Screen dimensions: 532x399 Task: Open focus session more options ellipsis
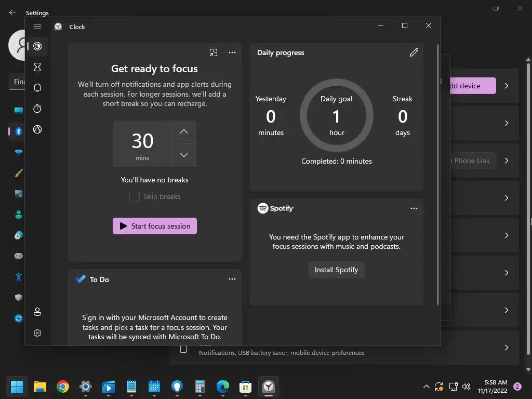[232, 52]
